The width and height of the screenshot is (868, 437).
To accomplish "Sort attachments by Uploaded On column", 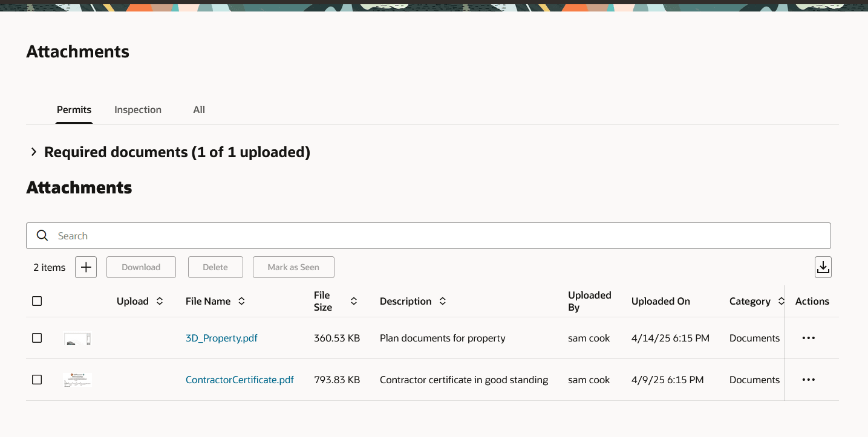I will 661,300.
